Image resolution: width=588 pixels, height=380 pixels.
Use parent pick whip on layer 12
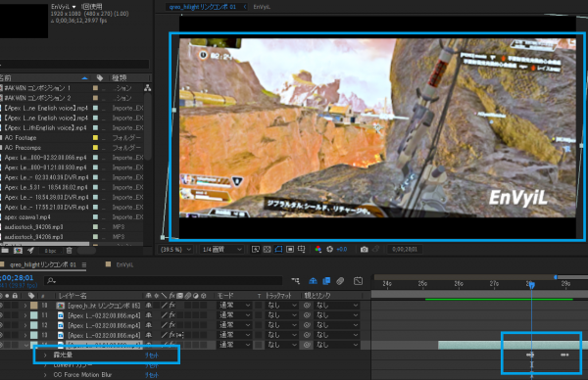click(x=307, y=325)
